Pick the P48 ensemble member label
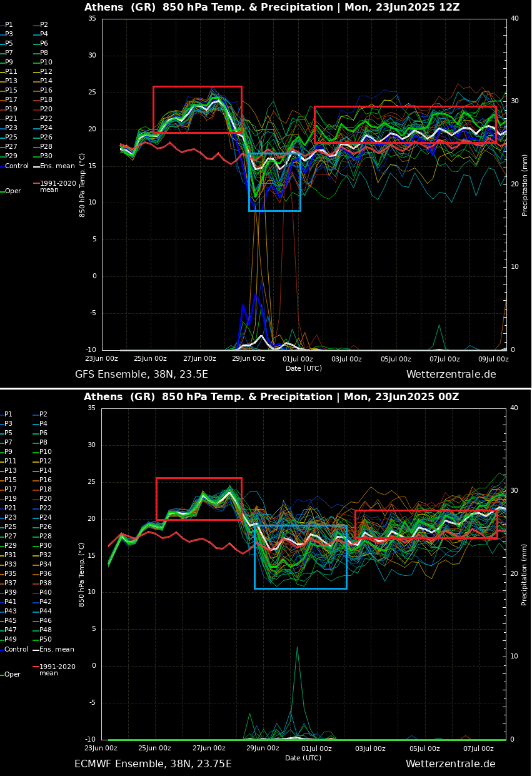The image size is (532, 776). [46, 630]
